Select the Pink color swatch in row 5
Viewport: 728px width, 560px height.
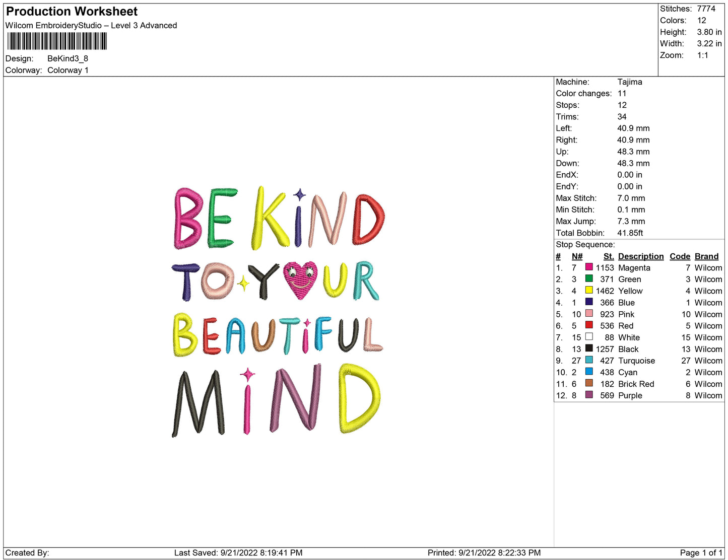[589, 313]
